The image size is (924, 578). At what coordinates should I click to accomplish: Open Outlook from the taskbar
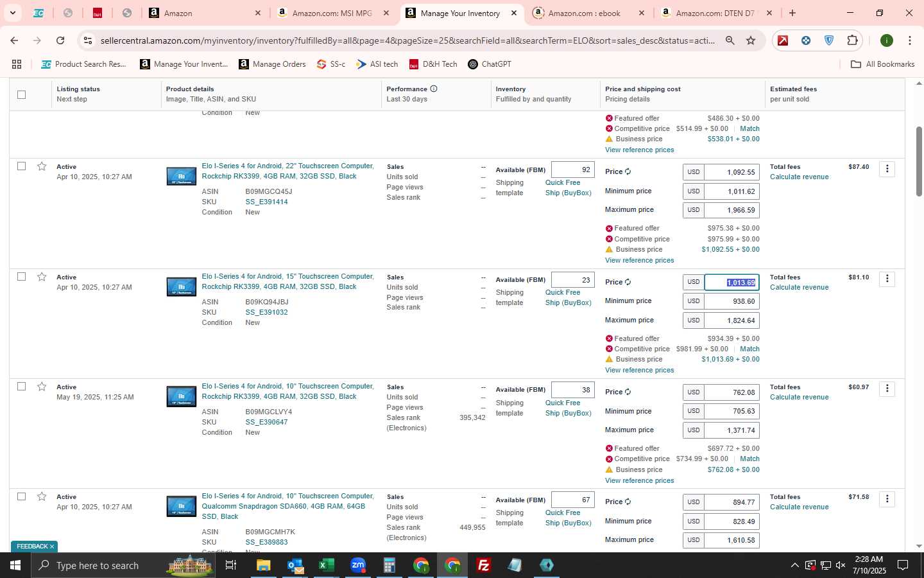pos(295,565)
